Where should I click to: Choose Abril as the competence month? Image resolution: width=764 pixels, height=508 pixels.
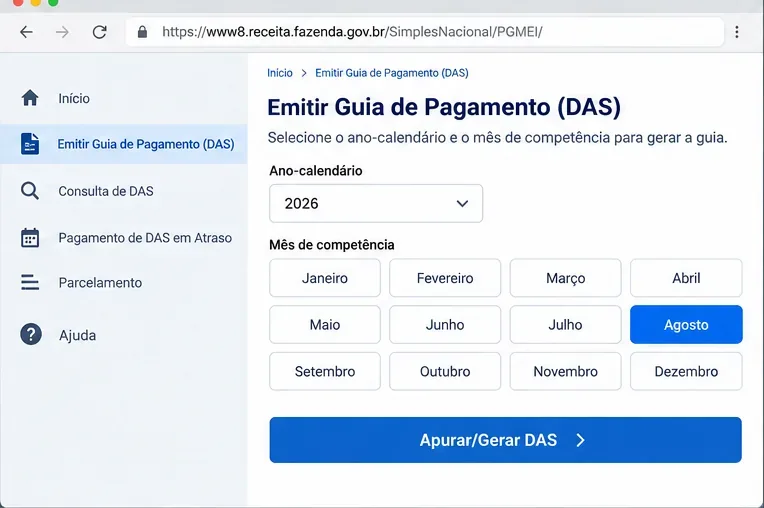686,278
